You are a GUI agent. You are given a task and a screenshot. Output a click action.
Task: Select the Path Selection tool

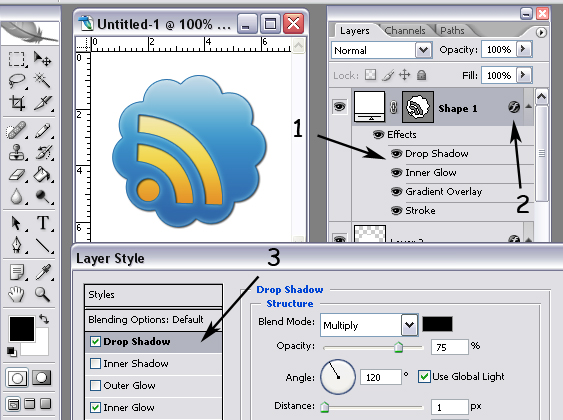click(x=17, y=223)
